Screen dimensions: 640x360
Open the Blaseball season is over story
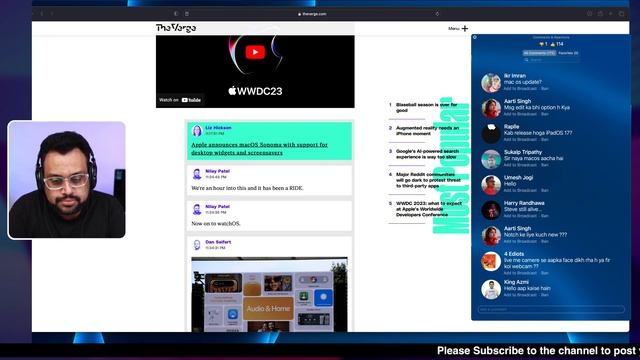(x=427, y=107)
